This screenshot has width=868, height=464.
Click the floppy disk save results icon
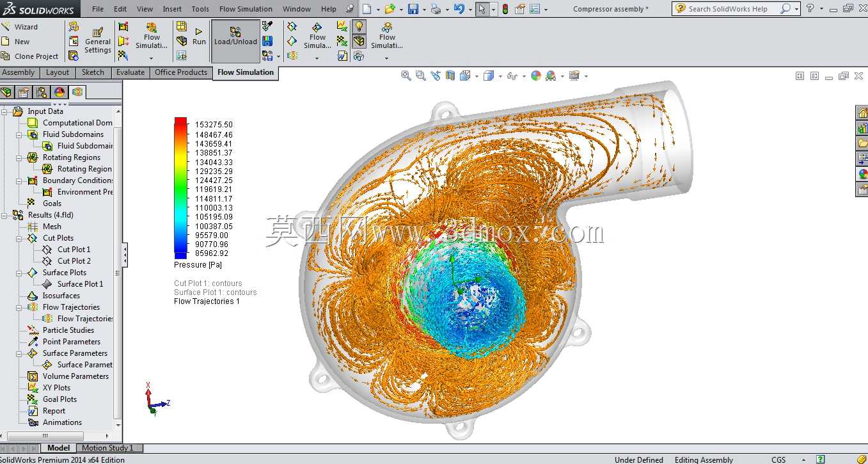tap(267, 41)
